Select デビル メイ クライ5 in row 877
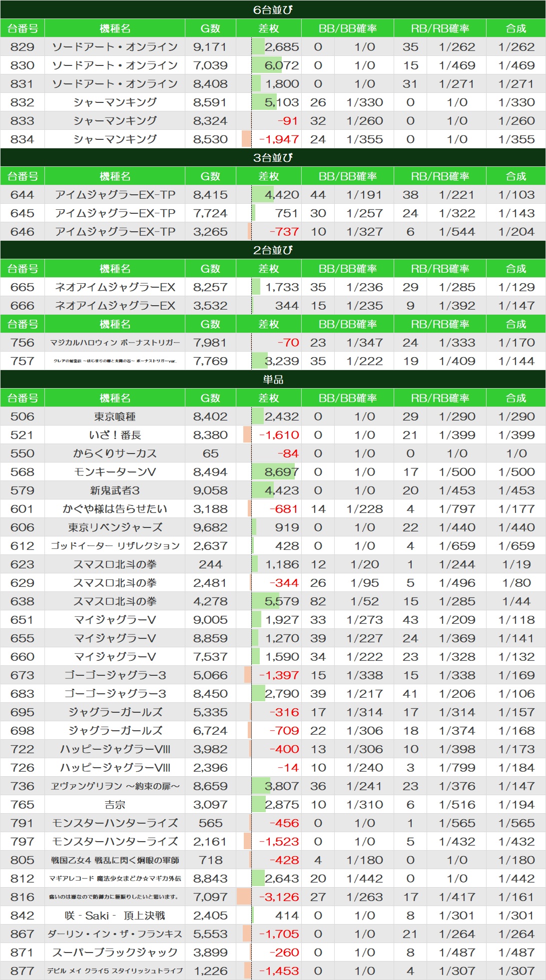The height and width of the screenshot is (980, 546). pos(115,971)
